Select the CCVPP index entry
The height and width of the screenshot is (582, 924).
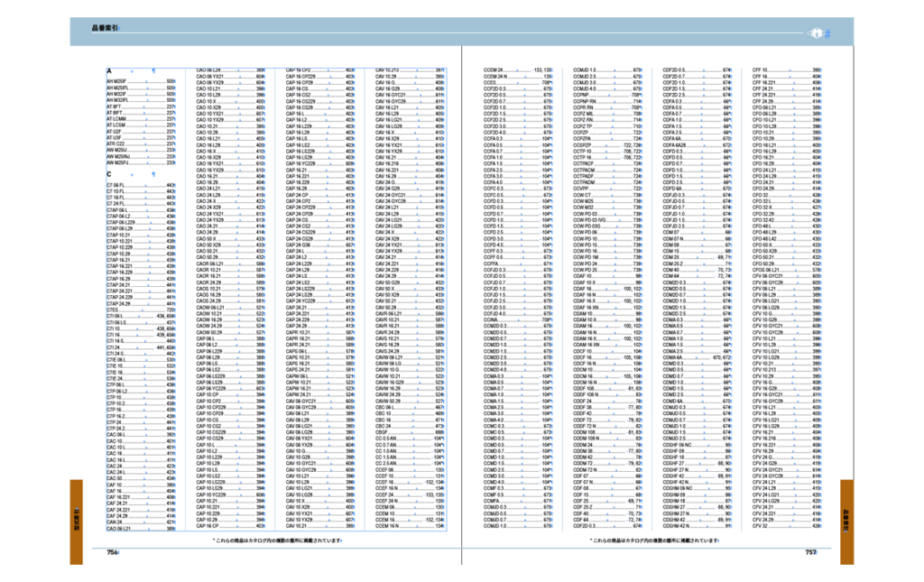click(583, 188)
